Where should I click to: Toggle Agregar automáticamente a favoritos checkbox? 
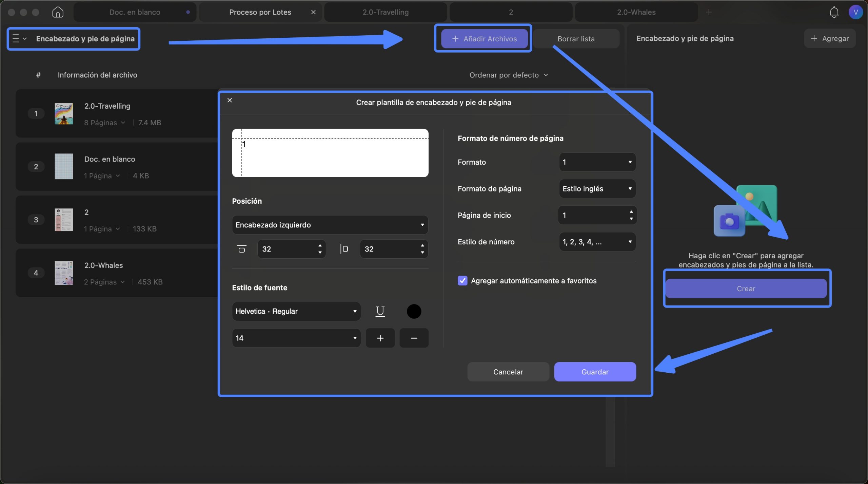(x=462, y=281)
